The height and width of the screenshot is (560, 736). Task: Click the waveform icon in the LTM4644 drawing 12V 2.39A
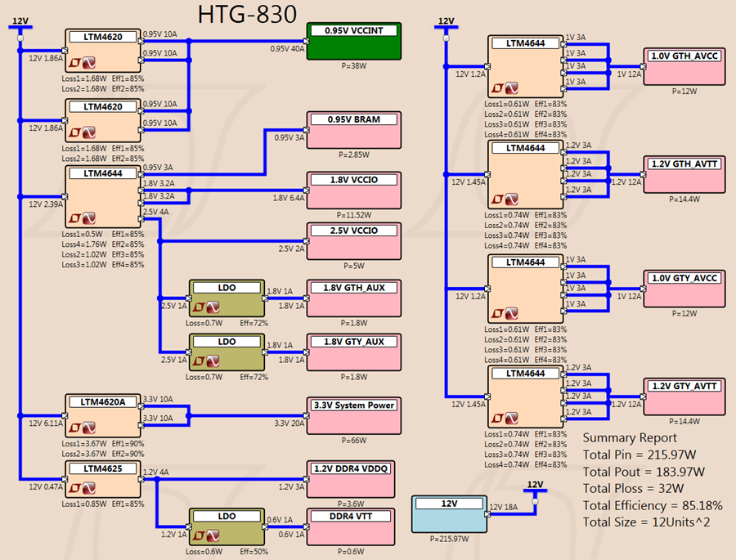click(x=88, y=219)
